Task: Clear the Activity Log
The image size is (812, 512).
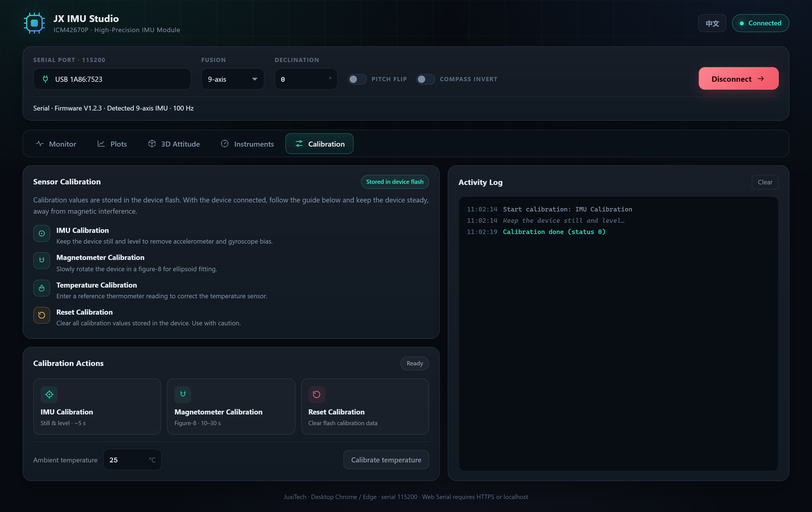Action: coord(765,182)
